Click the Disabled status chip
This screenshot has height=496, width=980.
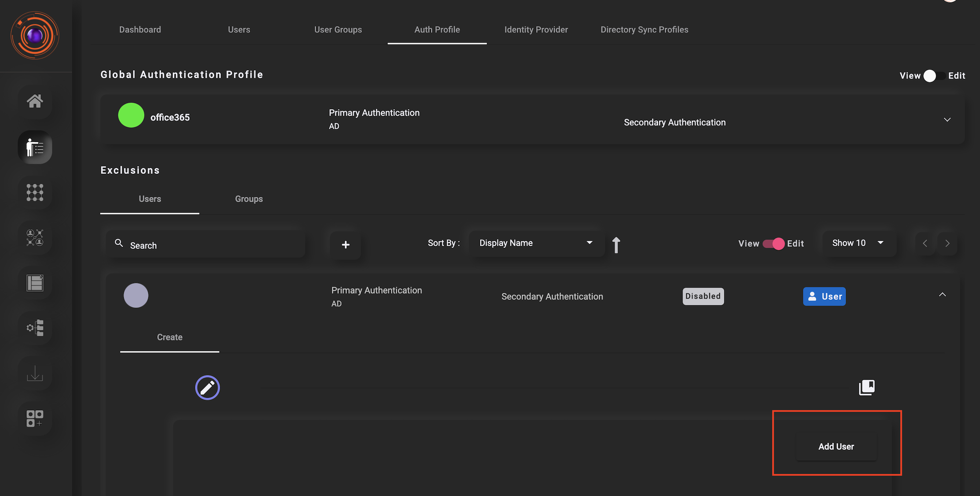[703, 296]
